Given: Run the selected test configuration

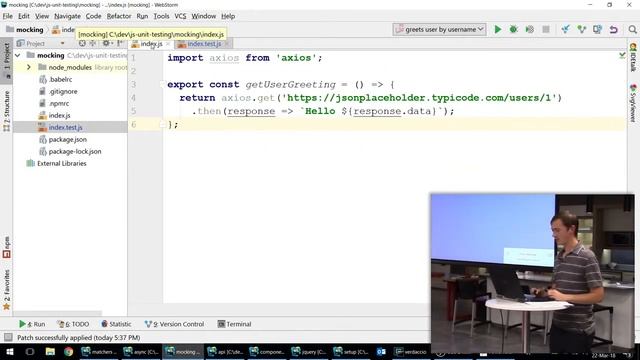Looking at the screenshot, I should pos(498,29).
